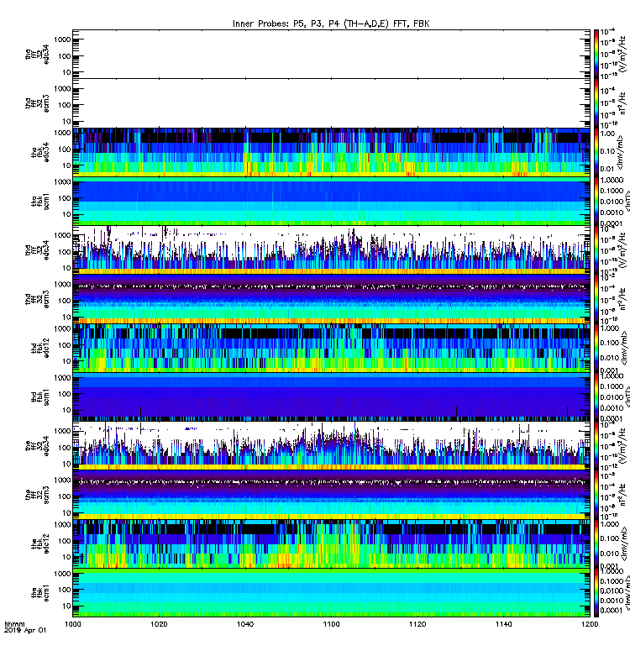Click the 100 y-tick of tha fbk scm1 panel
Screen dimensions: 630x672
point(65,198)
